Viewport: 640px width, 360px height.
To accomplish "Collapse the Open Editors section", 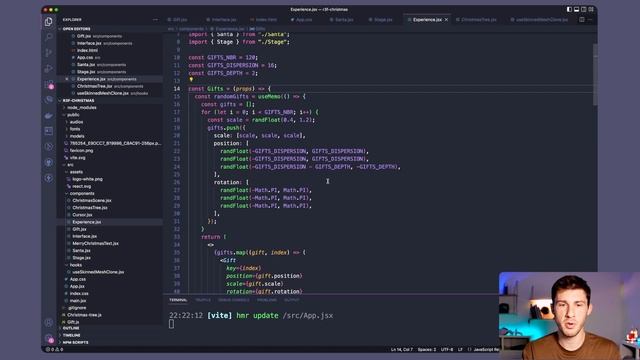I will [76, 29].
